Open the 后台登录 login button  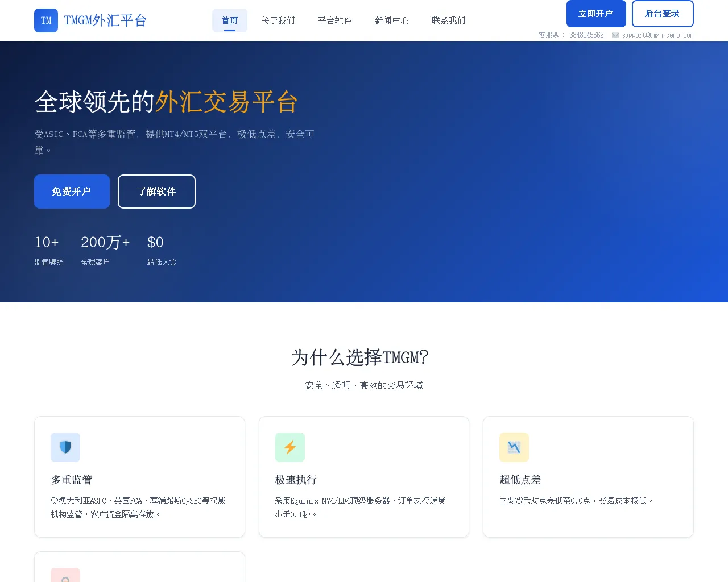pyautogui.click(x=663, y=14)
